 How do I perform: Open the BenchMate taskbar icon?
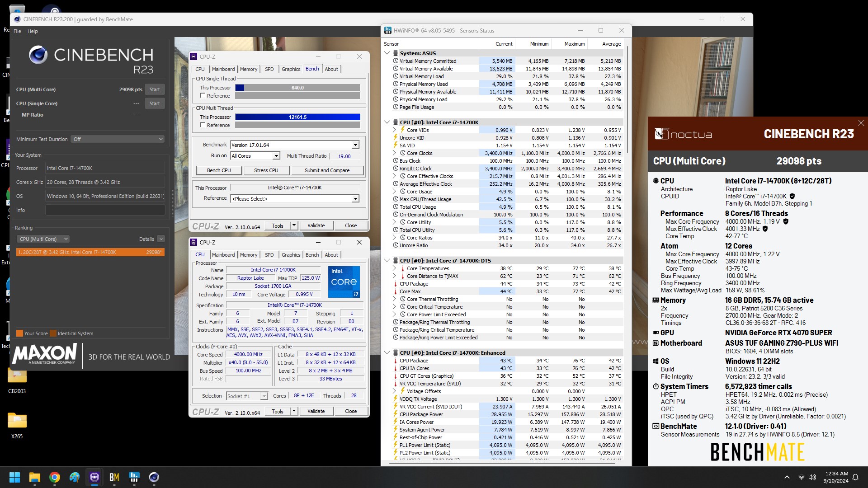(x=114, y=477)
